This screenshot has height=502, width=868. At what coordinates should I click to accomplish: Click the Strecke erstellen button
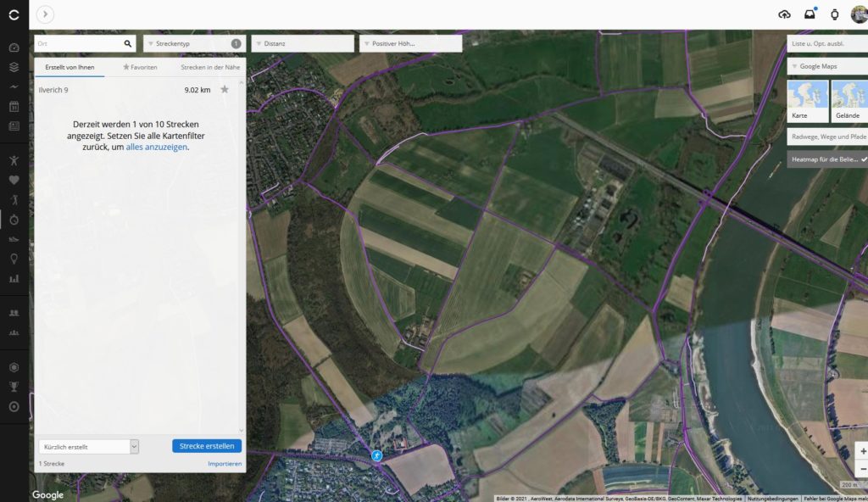tap(207, 446)
